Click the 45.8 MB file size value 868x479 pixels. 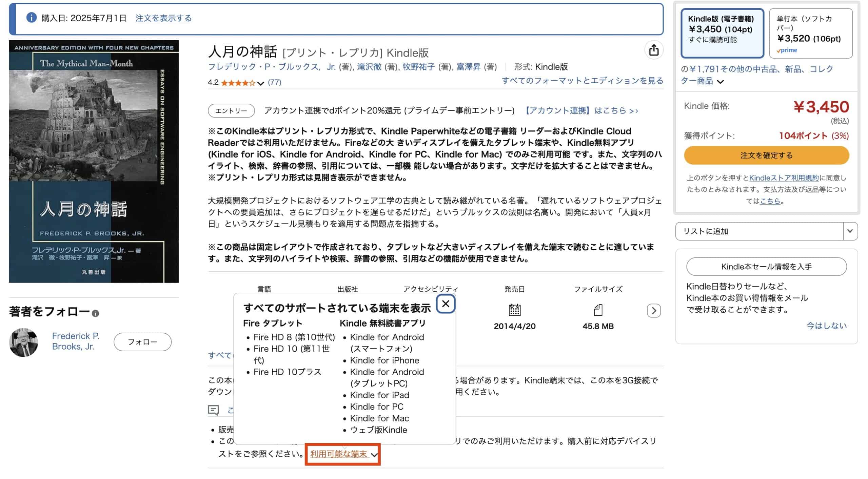598,326
